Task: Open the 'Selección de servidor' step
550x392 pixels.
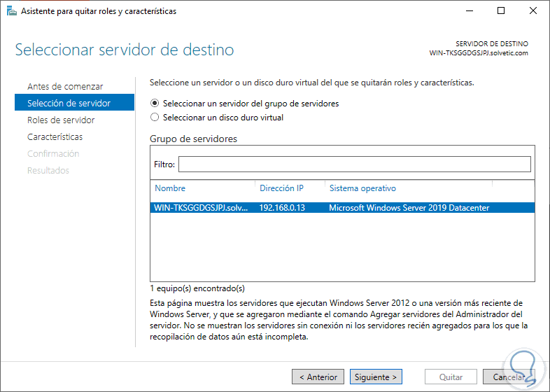Action: [x=74, y=102]
